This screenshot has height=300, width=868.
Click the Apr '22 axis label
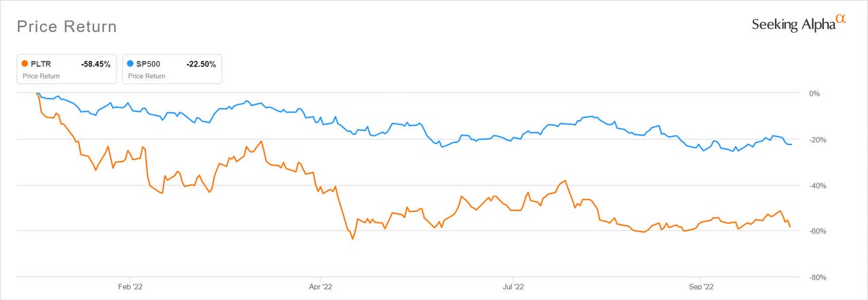click(x=319, y=286)
